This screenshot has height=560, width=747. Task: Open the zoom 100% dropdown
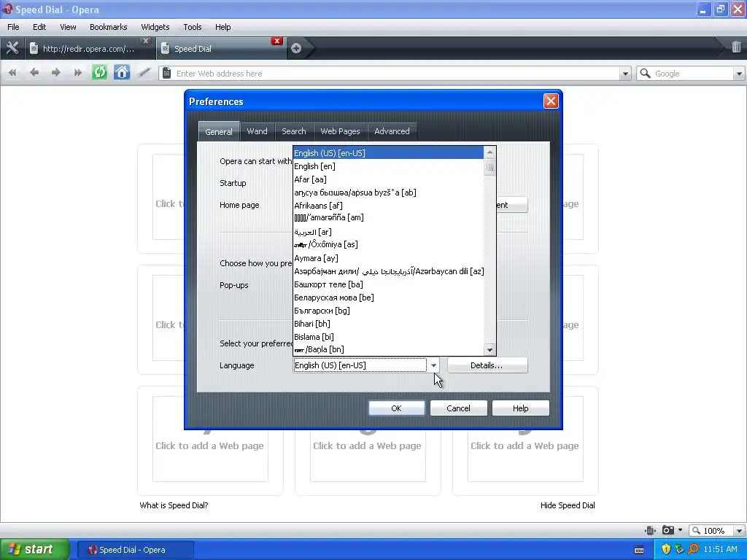coord(739,531)
